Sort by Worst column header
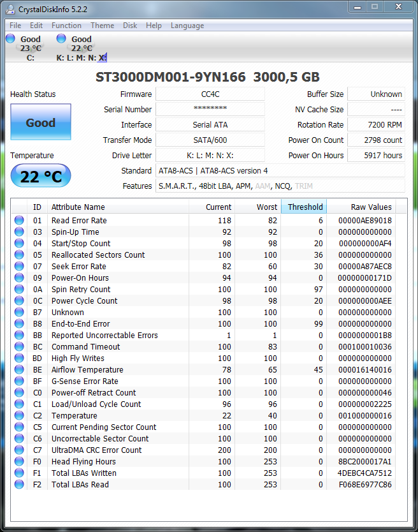 click(258, 207)
